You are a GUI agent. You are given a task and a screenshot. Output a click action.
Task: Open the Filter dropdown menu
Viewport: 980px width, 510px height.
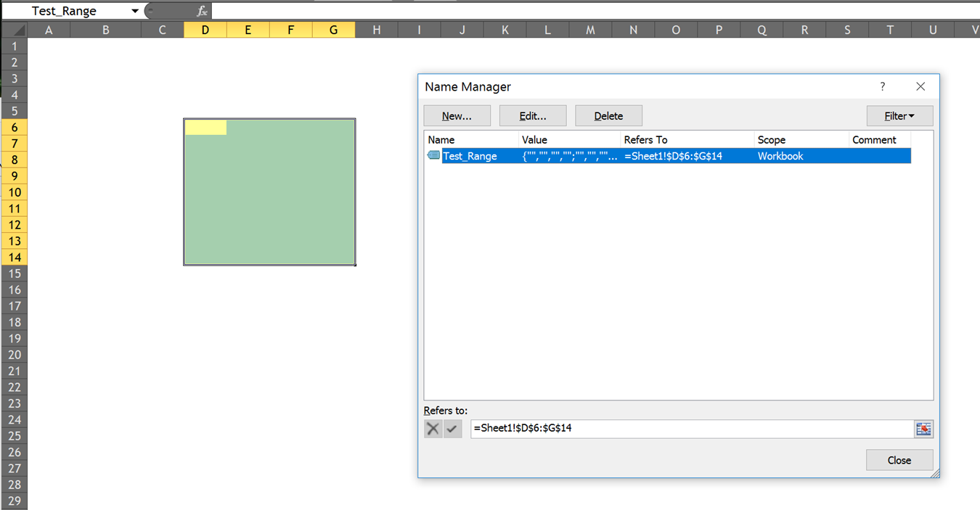coord(899,115)
